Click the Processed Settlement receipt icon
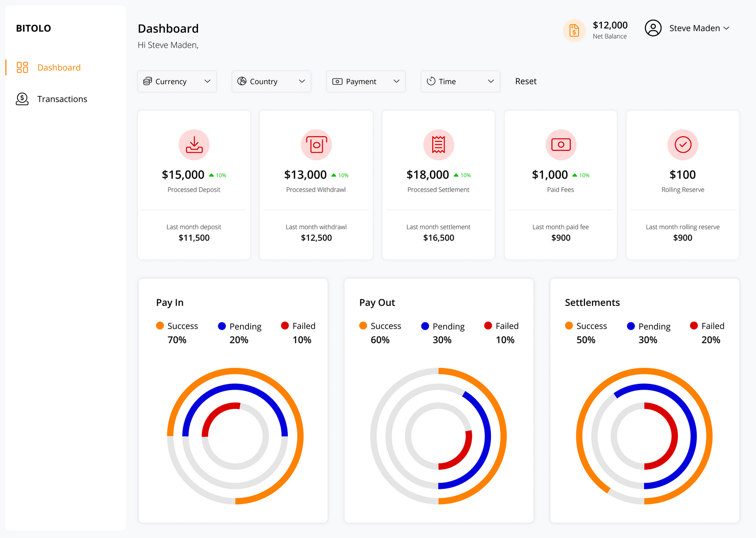 [438, 145]
